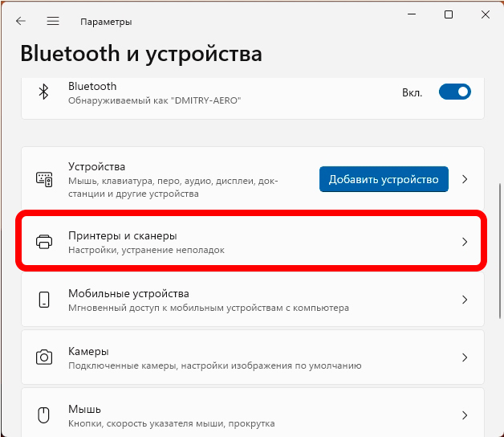The image size is (504, 437).
Task: Turn off the Bluetooth switch
Action: 455,92
